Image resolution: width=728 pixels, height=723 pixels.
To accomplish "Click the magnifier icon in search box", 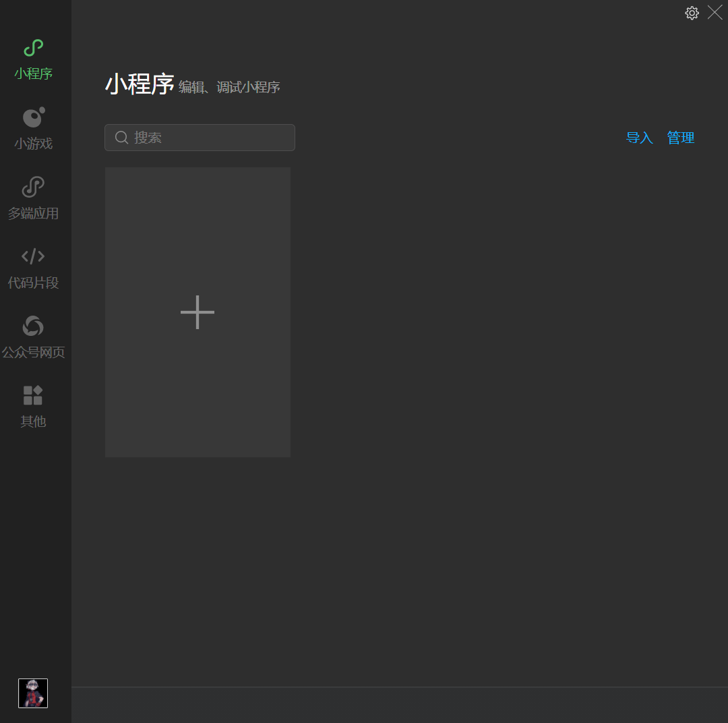I will click(x=122, y=138).
